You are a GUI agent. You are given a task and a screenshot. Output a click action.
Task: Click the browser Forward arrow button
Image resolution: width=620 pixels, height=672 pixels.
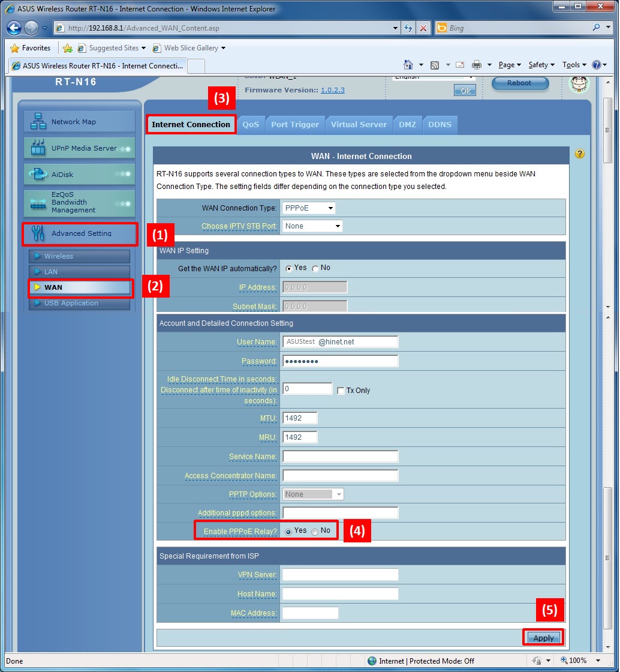31,28
